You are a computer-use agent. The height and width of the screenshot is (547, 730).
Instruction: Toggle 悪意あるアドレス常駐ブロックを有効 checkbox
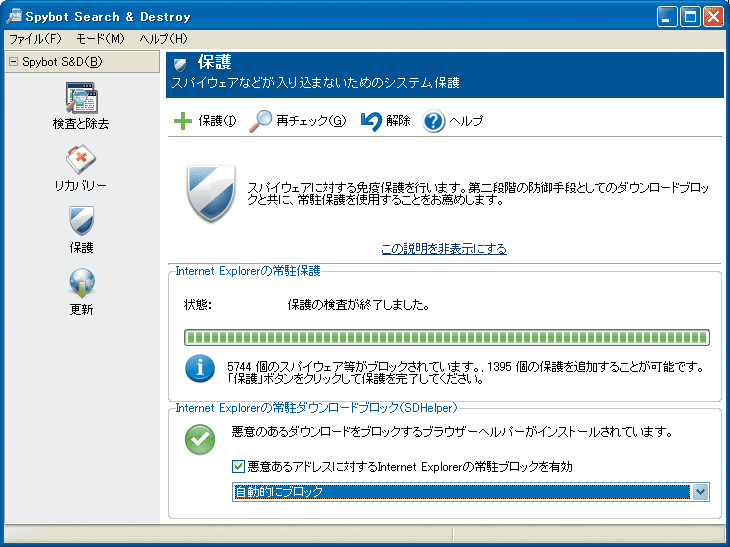pos(238,466)
